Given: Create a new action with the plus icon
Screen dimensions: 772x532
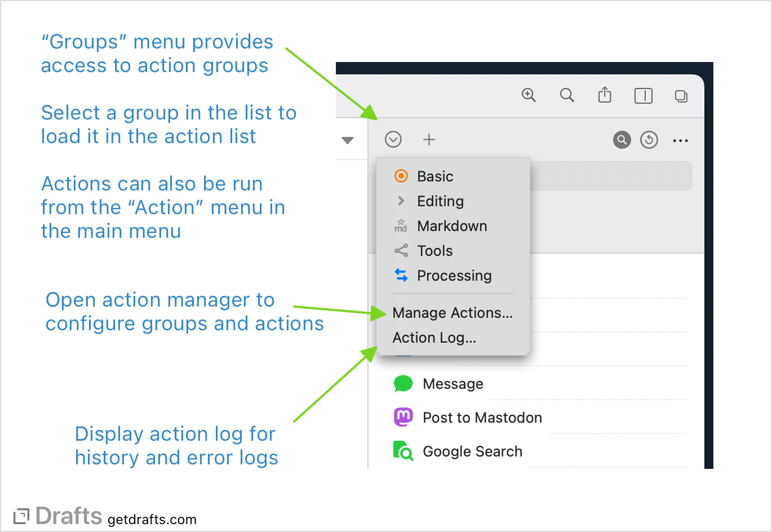Looking at the screenshot, I should pyautogui.click(x=429, y=139).
